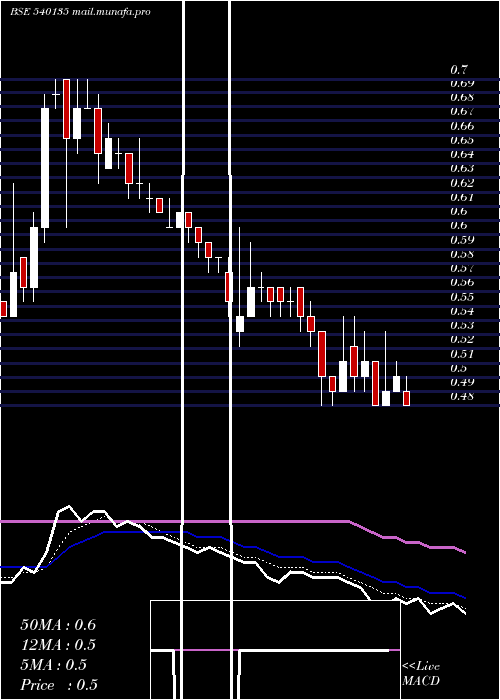Select the 5MA : 0.5 readout
Screen dimensions: 500x700
53,665
